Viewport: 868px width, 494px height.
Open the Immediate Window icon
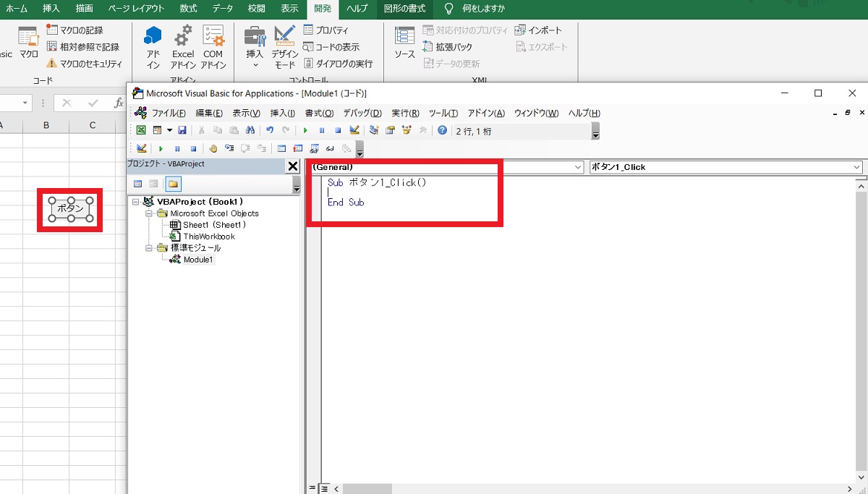click(x=298, y=148)
